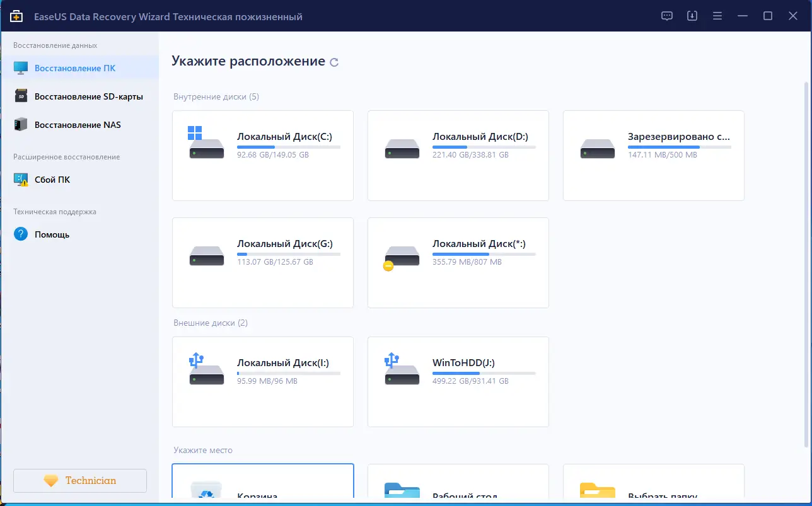812x506 pixels.
Task: Open Выбрать папку to browse folders
Action: pyautogui.click(x=652, y=492)
